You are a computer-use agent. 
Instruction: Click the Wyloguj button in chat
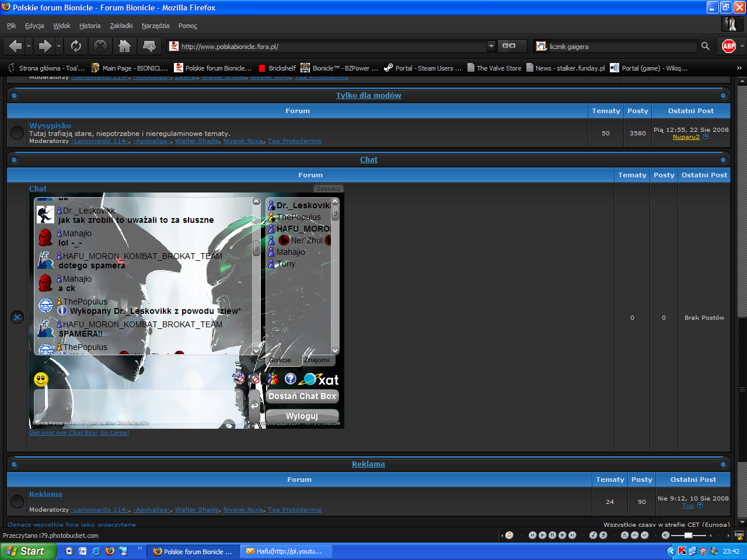[x=302, y=416]
